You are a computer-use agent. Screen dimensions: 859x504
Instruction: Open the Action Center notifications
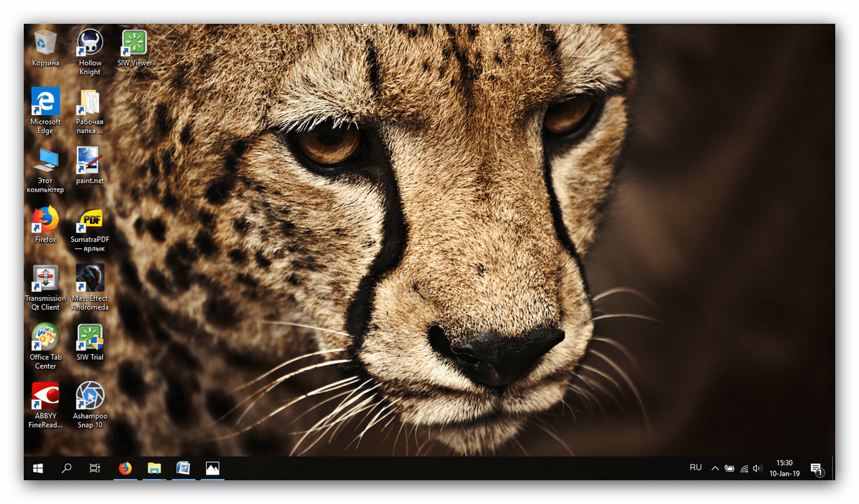(x=817, y=469)
